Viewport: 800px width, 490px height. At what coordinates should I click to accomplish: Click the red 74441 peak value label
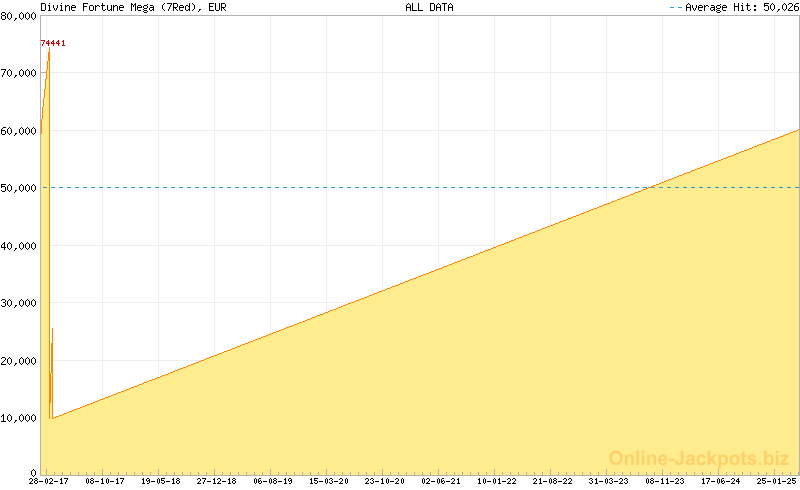52,44
